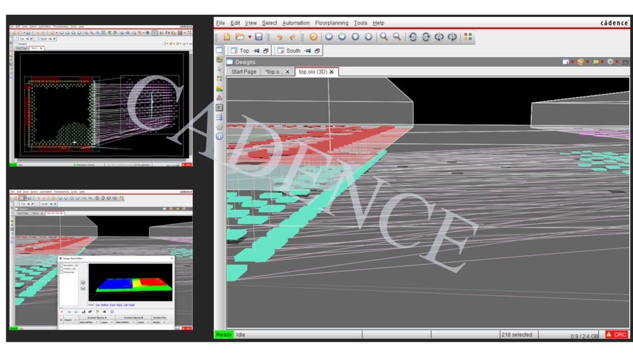
Task: Click the blue info icon in left sidebar
Action: click(x=219, y=137)
